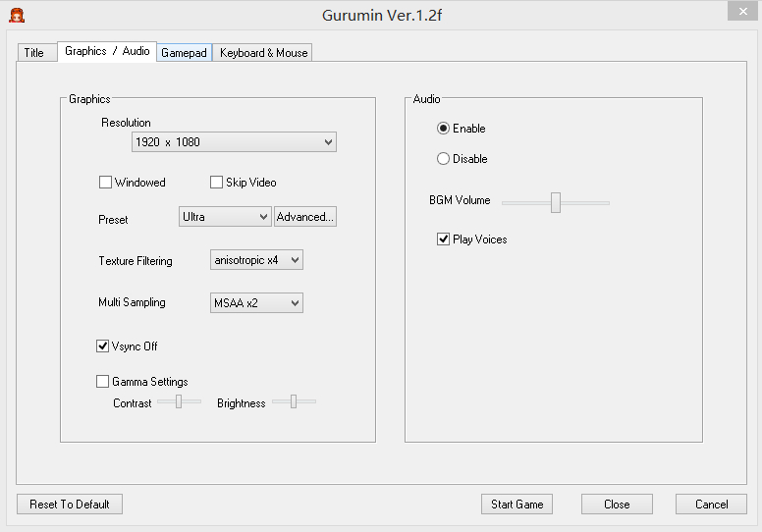
Task: Click the Brightness slider handle
Action: click(x=294, y=401)
